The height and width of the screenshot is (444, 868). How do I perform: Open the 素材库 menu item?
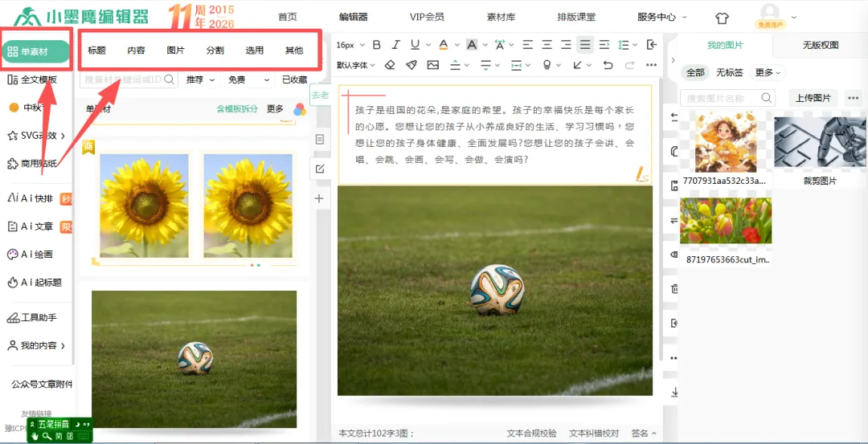coord(501,17)
